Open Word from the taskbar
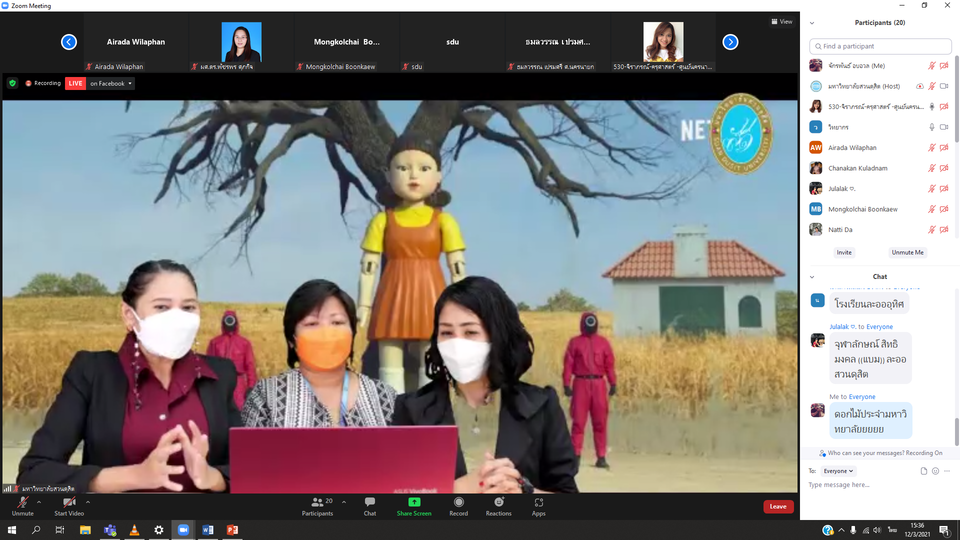The width and height of the screenshot is (960, 540). (208, 530)
